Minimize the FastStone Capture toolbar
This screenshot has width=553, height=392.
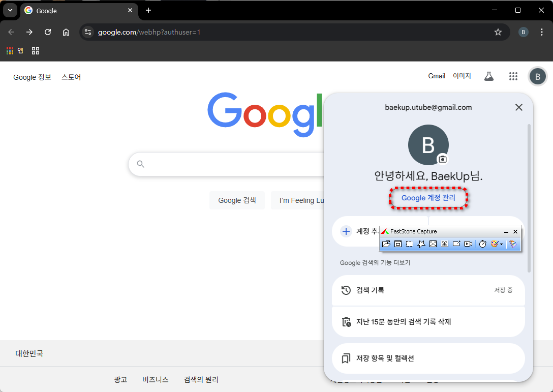tap(506, 232)
